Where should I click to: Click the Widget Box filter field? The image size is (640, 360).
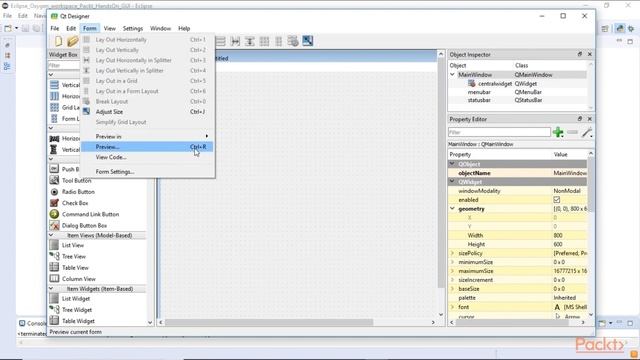pyautogui.click(x=64, y=65)
